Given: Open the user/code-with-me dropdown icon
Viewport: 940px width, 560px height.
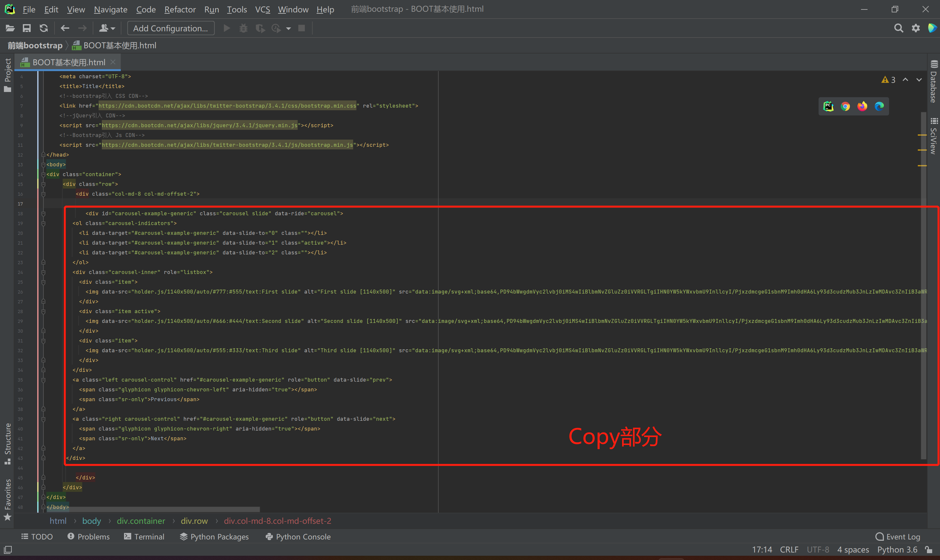Looking at the screenshot, I should coord(107,28).
